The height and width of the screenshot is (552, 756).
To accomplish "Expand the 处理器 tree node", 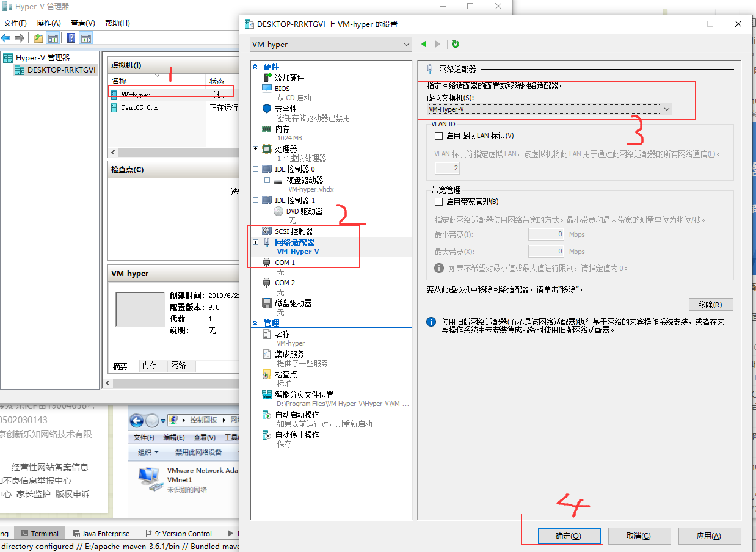I will [255, 149].
